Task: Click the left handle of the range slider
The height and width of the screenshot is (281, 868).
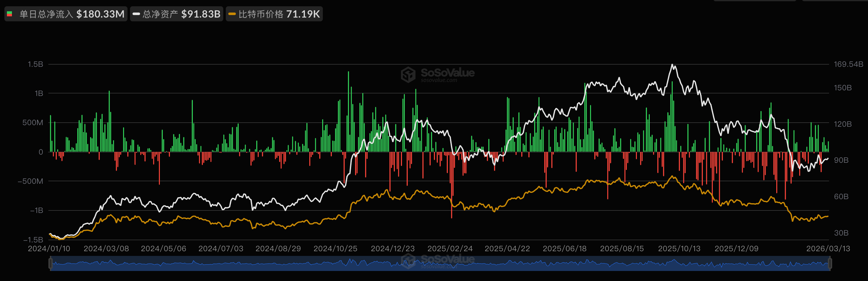Action: (51, 263)
